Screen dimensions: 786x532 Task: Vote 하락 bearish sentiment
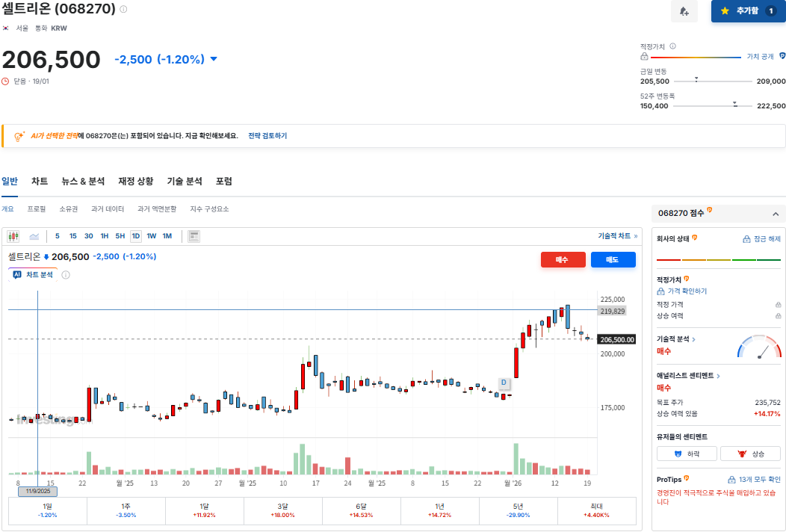tap(687, 454)
